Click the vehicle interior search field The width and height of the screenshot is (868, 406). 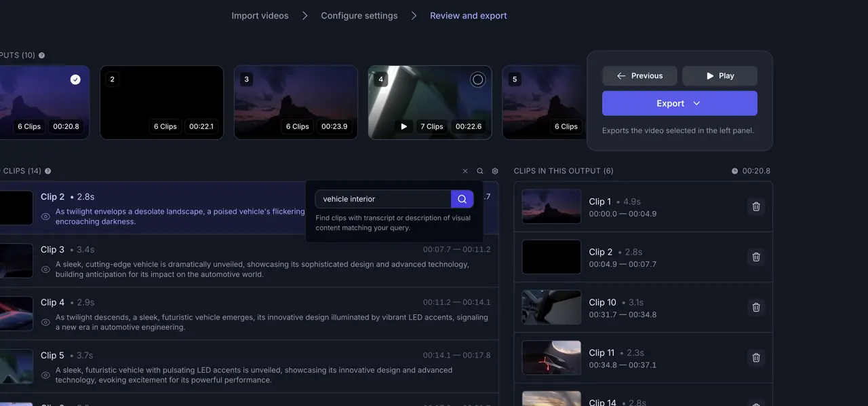pyautogui.click(x=383, y=199)
